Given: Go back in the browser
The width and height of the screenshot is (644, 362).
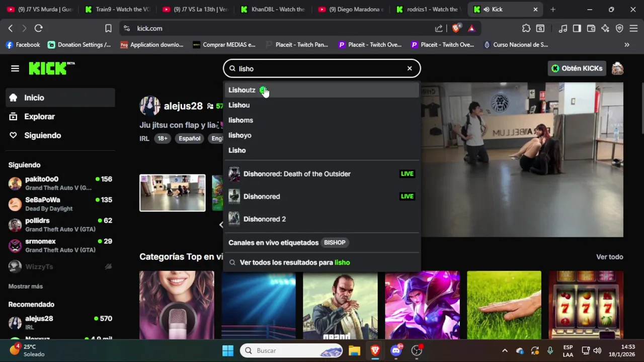Looking at the screenshot, I should 10,29.
